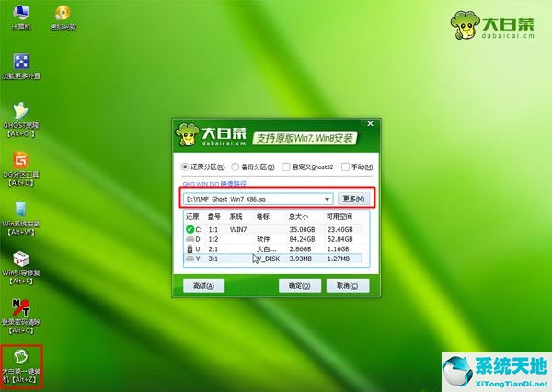The width and height of the screenshot is (552, 392).
Task: Click the 总大小 column header
Action: coord(298,217)
